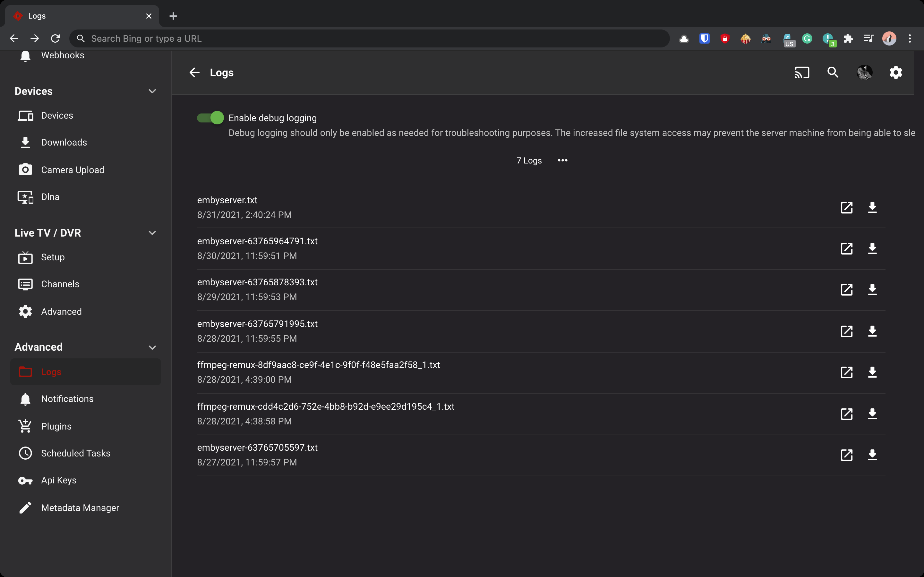Open the search magnifier in Emby header
The width and height of the screenshot is (924, 577).
click(x=833, y=72)
